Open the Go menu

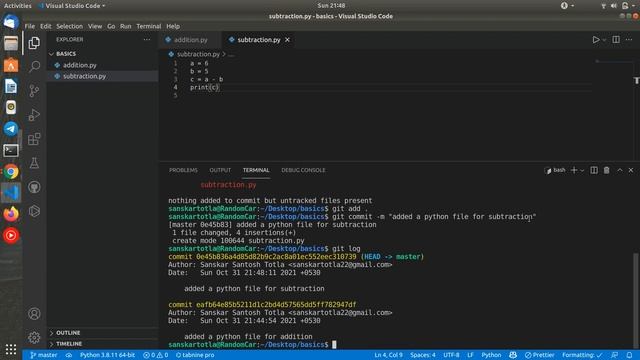(111, 26)
